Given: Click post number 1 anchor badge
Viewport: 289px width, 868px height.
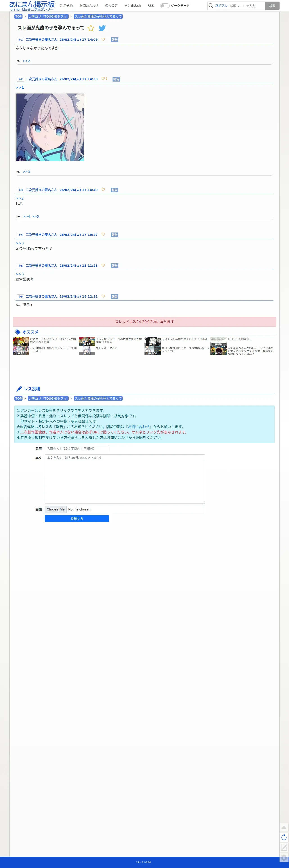Looking at the screenshot, I should coord(20,40).
